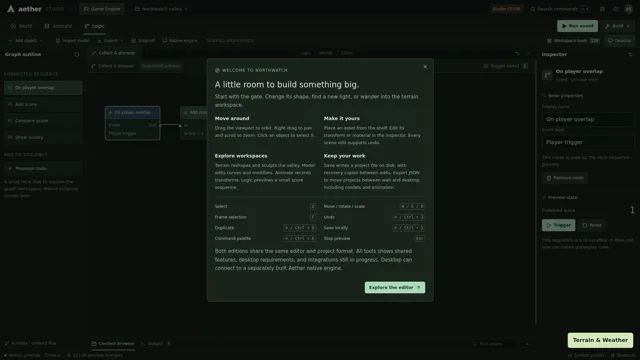The image size is (640, 360).
Task: Click the Shortcuts link in the status bar
Action: coord(623,355)
